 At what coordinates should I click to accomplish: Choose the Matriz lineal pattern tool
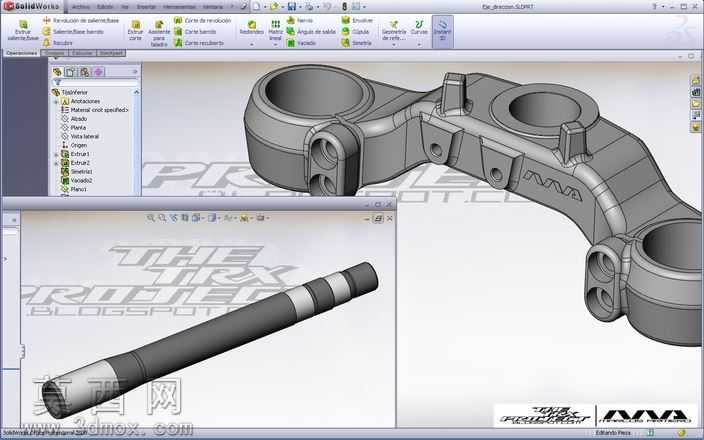point(275,30)
